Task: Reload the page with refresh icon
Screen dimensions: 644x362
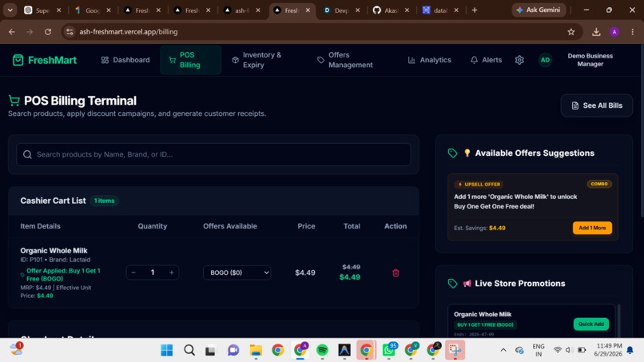Action: pos(48,32)
